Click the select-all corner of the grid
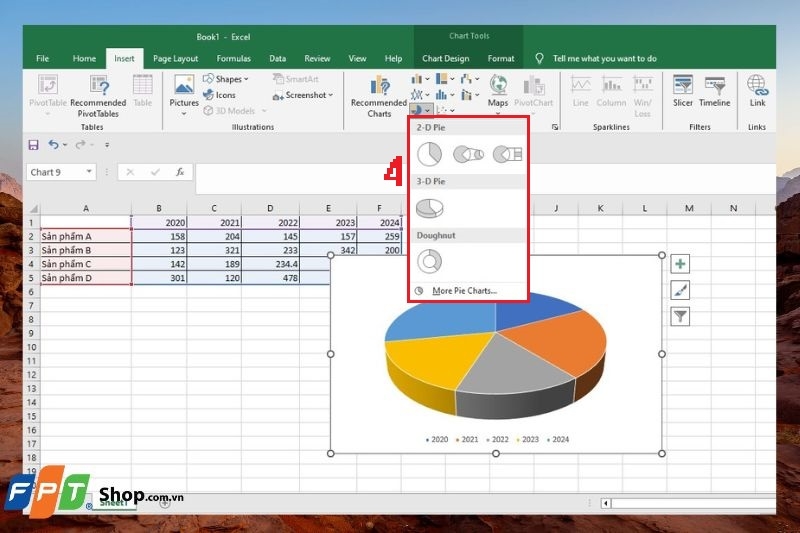800x533 pixels. click(x=34, y=208)
